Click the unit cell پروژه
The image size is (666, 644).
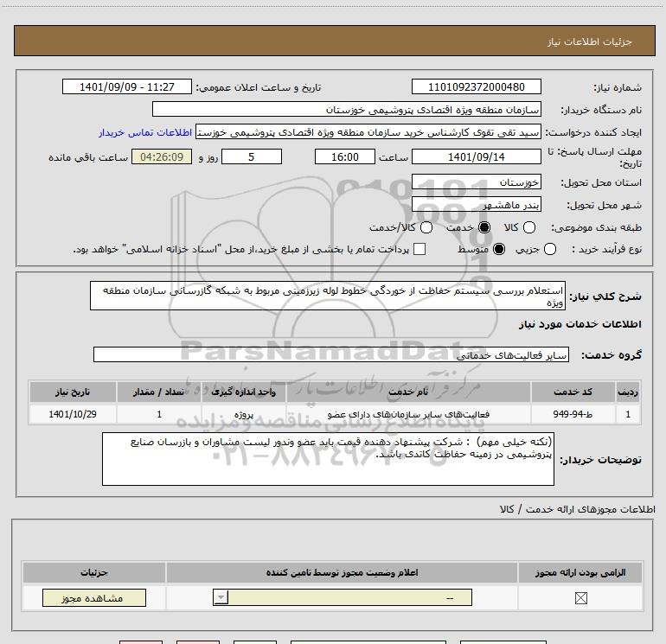click(x=243, y=414)
